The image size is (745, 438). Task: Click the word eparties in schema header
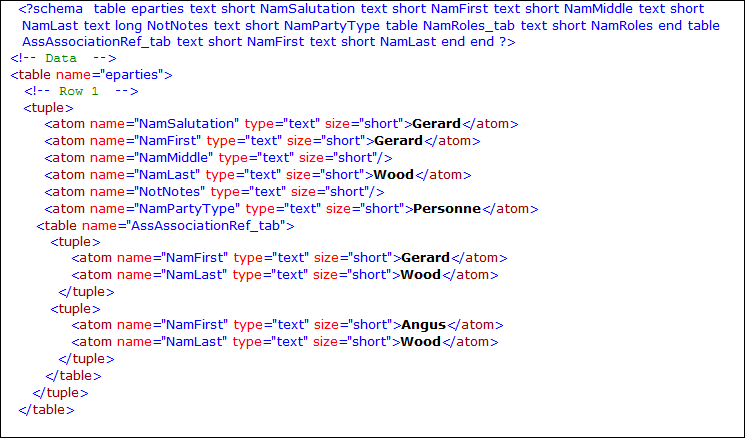[158, 8]
